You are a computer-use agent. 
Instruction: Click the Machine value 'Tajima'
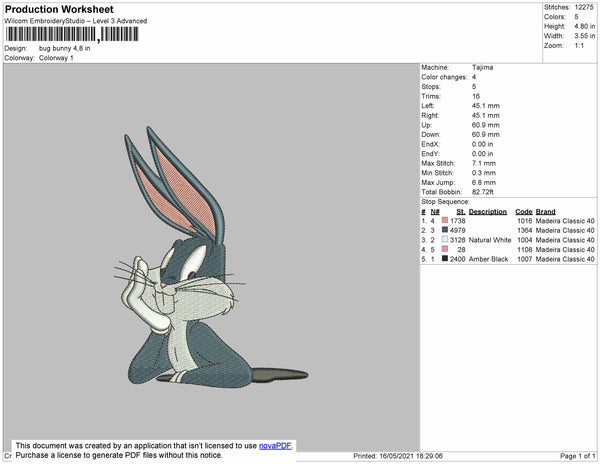[x=482, y=67]
